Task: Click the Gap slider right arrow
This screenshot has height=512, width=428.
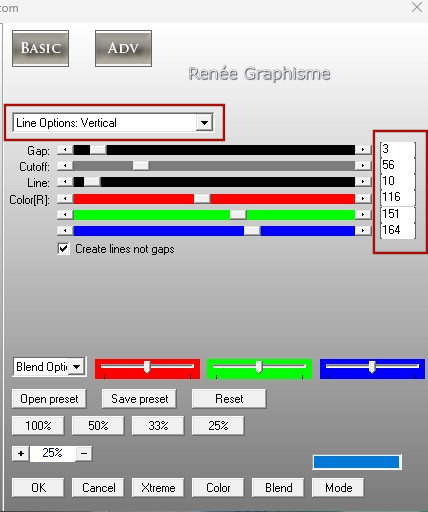Action: tap(363, 150)
